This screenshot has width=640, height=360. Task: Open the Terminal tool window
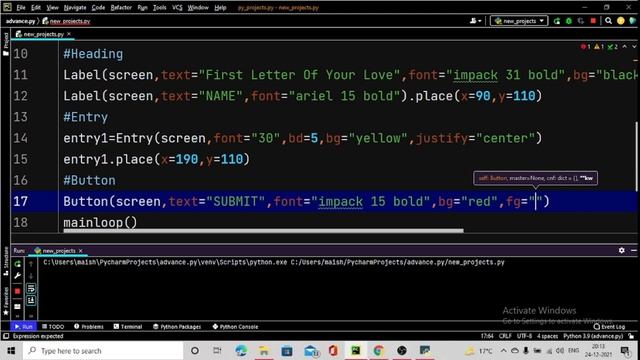pyautogui.click(x=128, y=327)
